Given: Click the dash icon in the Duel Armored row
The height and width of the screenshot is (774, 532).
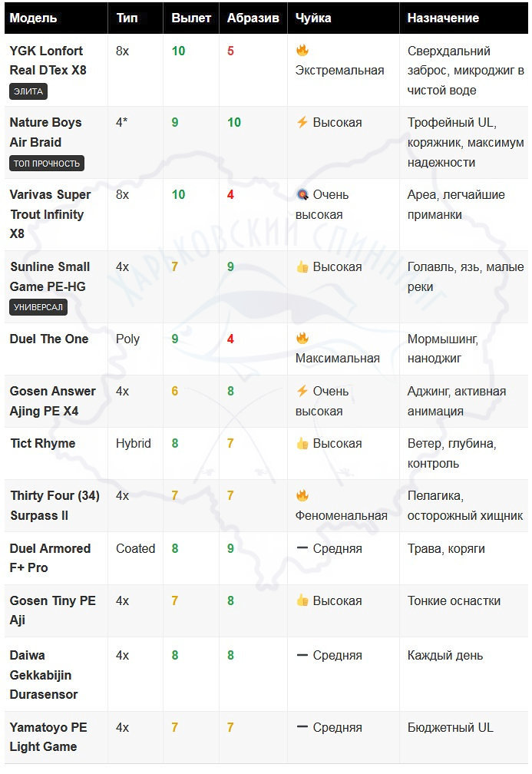Looking at the screenshot, I should (302, 549).
